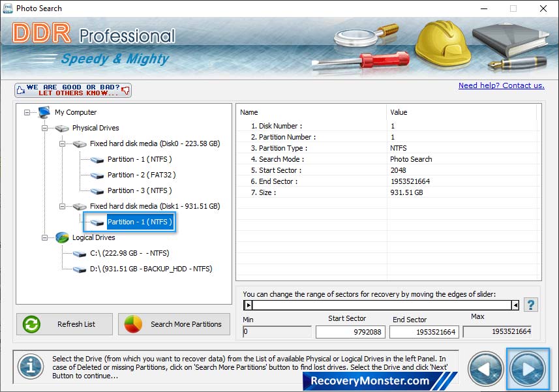Collapse the My Computer tree node

pyautogui.click(x=27, y=112)
